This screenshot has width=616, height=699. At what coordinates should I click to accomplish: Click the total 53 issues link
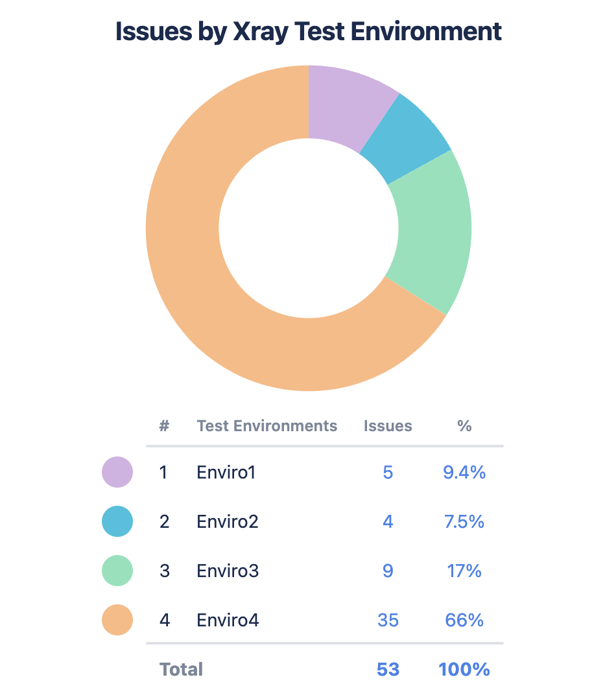(388, 669)
